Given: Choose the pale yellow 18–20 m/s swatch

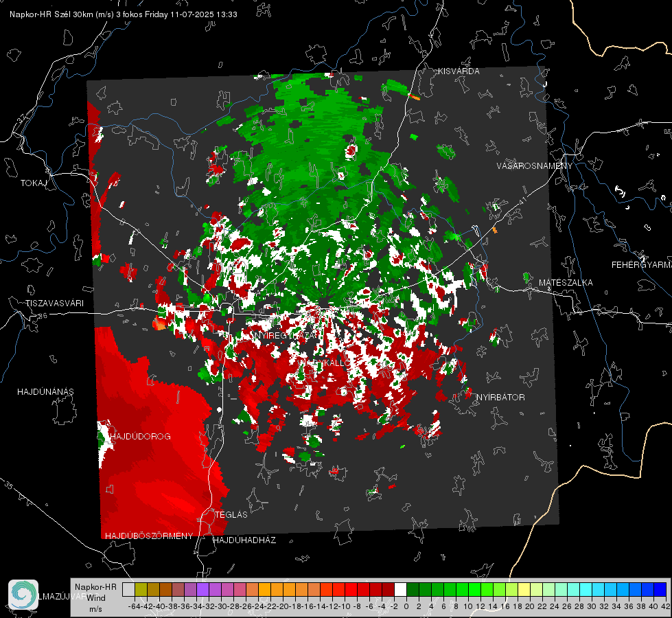Looking at the screenshot, I should 524,590.
